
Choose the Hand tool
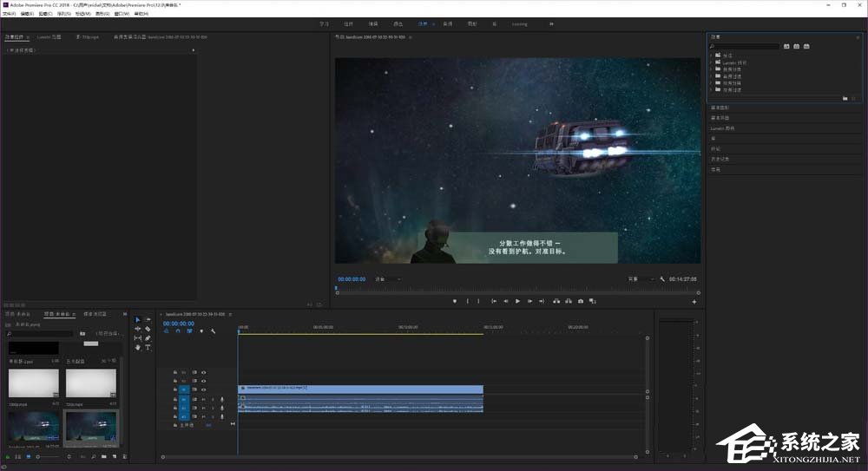click(x=137, y=347)
